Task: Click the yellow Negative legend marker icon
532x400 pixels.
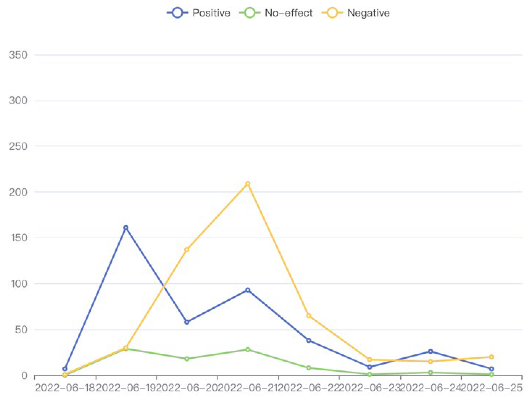Action: tap(332, 13)
